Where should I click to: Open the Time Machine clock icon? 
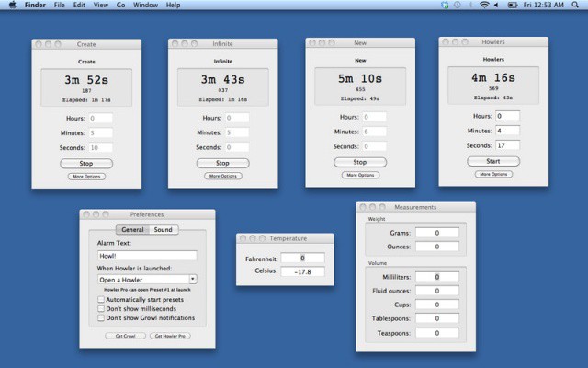[x=457, y=6]
